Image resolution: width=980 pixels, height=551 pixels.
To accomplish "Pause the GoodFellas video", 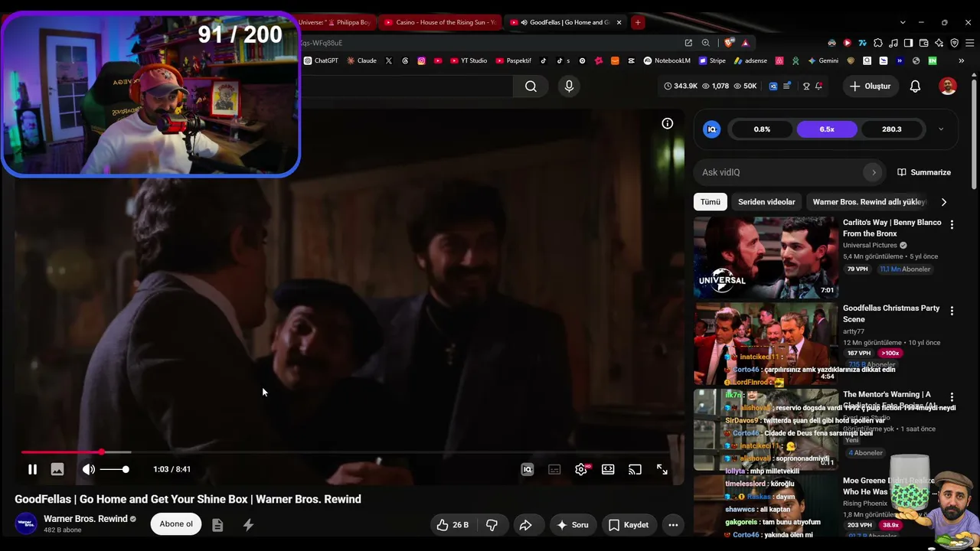I will (32, 469).
